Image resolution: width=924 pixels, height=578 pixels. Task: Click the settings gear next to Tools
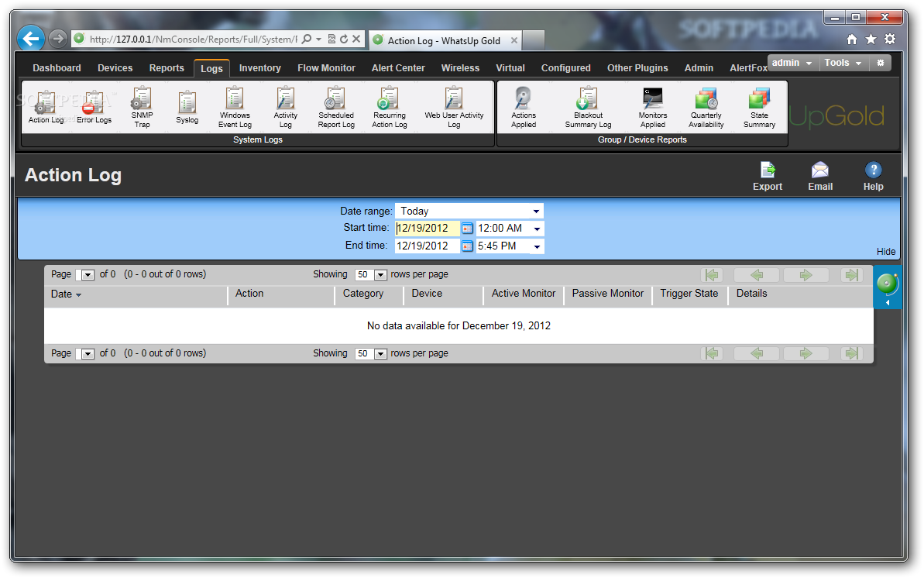[880, 63]
